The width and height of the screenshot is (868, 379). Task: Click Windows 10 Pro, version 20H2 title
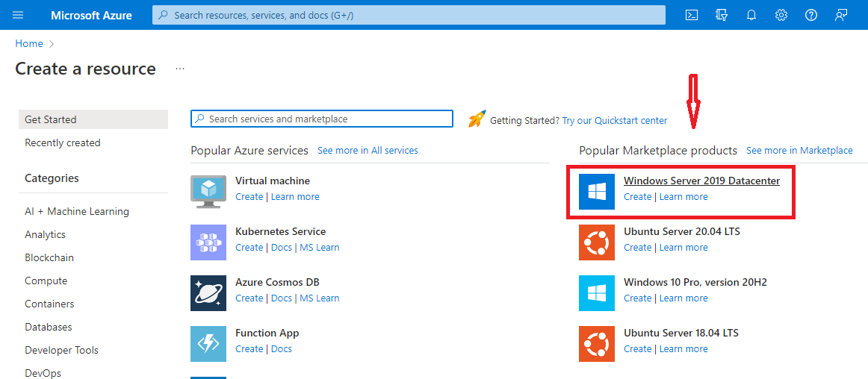(x=695, y=283)
